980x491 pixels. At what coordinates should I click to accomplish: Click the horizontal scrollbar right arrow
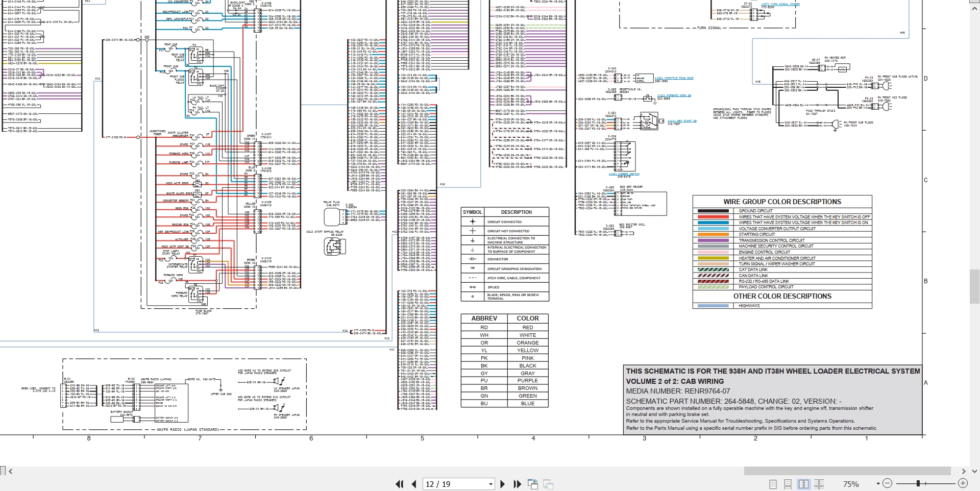pos(964,471)
